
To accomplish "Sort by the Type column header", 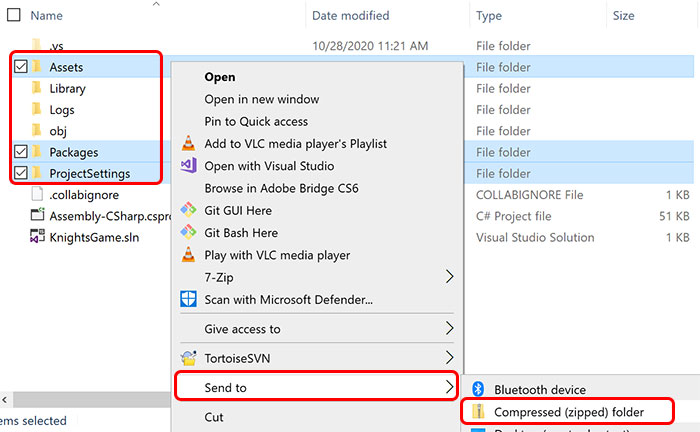I will pos(489,16).
